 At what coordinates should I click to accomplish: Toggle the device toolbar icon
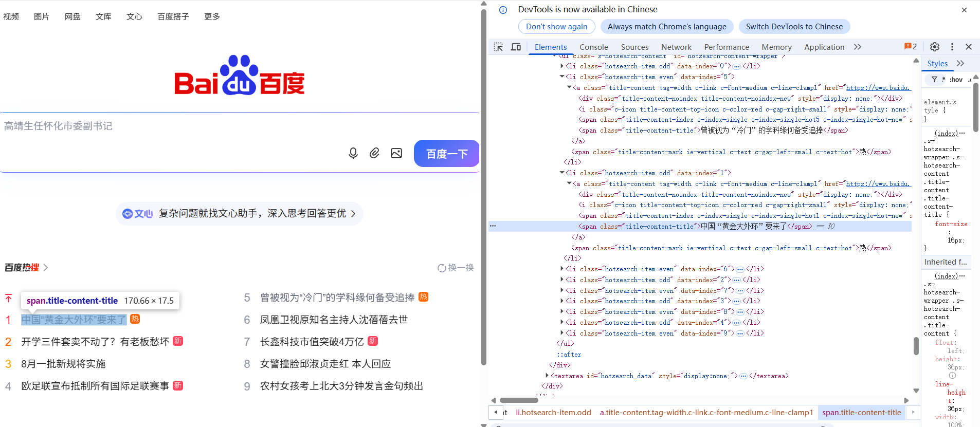point(516,47)
